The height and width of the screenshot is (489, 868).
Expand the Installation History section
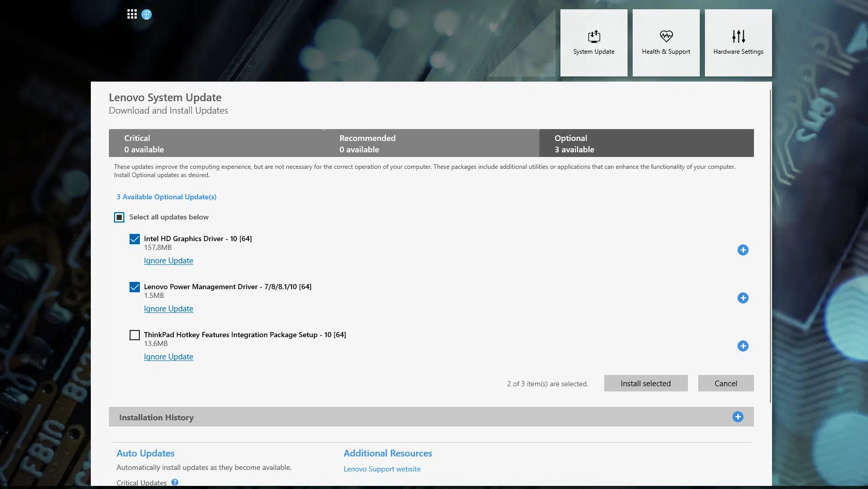click(738, 417)
